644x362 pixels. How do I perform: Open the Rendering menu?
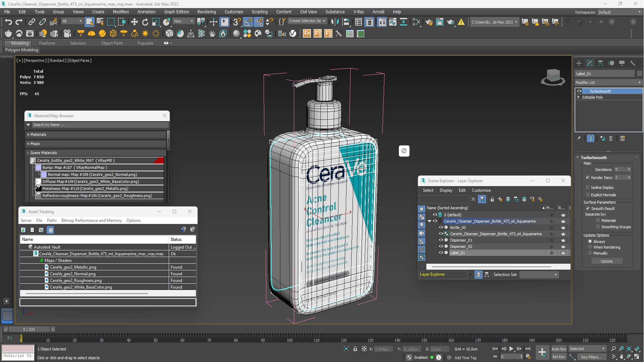(206, 12)
